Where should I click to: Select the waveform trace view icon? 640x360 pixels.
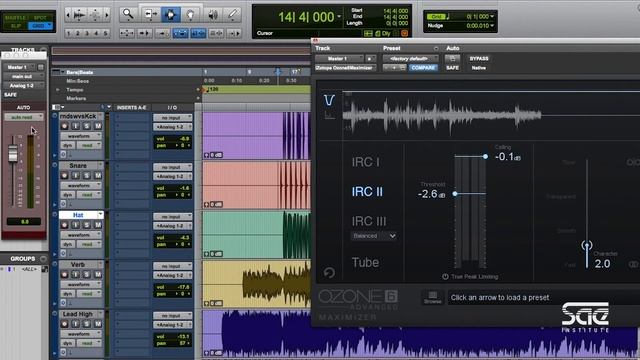click(329, 100)
